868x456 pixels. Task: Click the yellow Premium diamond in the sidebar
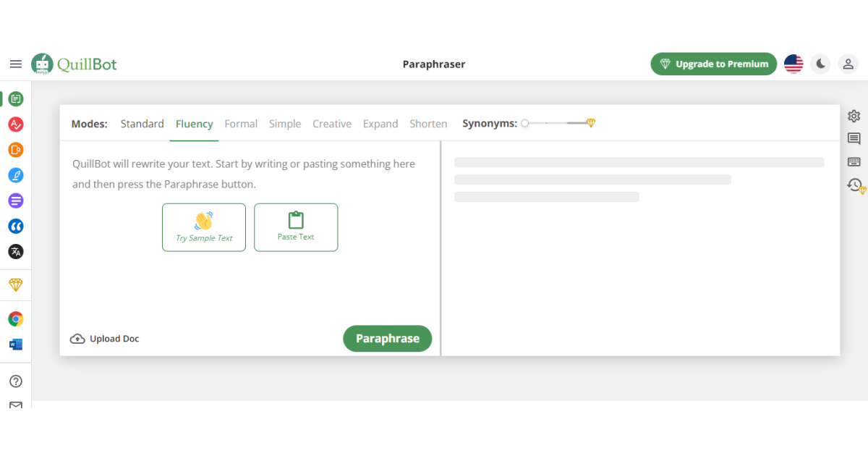point(16,285)
